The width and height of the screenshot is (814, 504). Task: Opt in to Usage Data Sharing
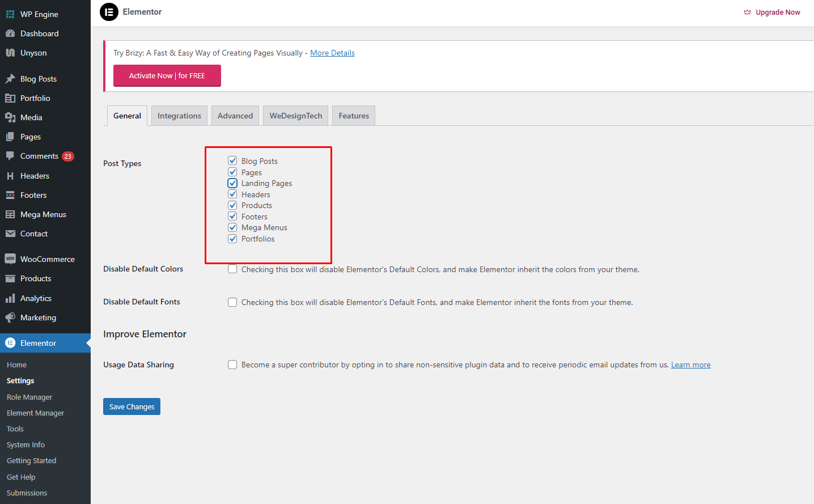coord(232,365)
